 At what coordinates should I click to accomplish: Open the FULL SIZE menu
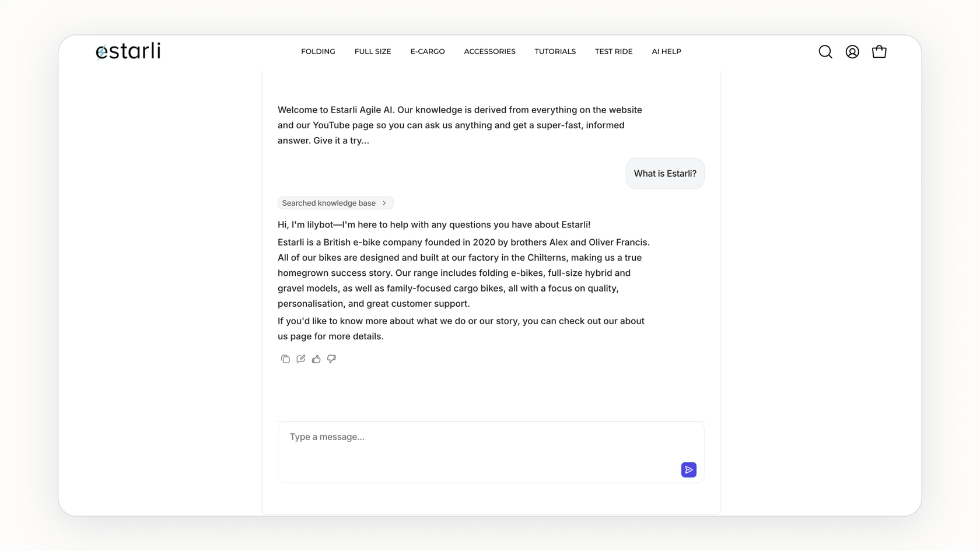372,51
